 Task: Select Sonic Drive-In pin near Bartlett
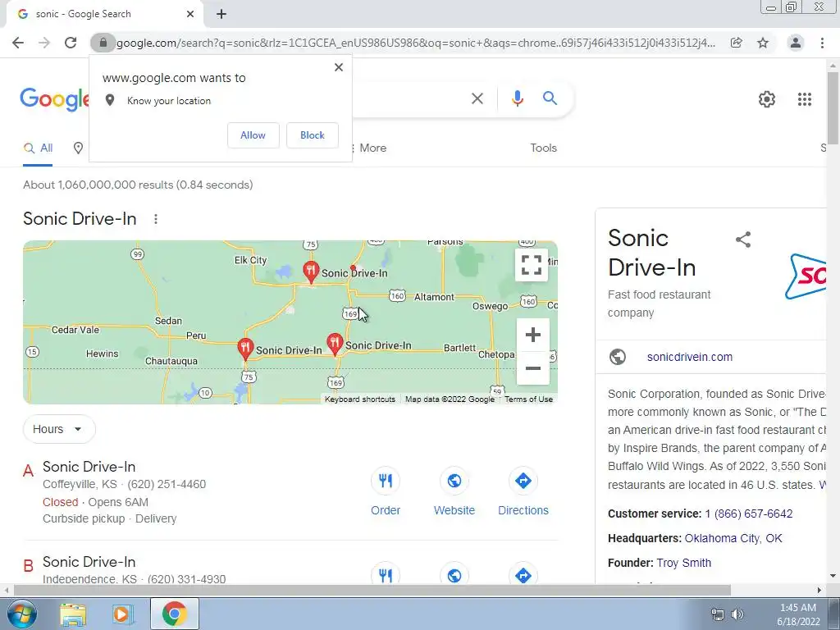coord(335,344)
